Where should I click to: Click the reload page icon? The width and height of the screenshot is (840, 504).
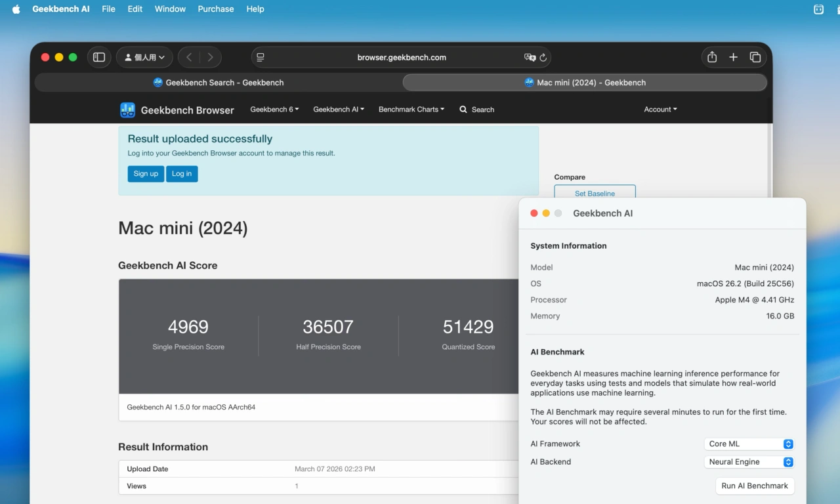(543, 58)
